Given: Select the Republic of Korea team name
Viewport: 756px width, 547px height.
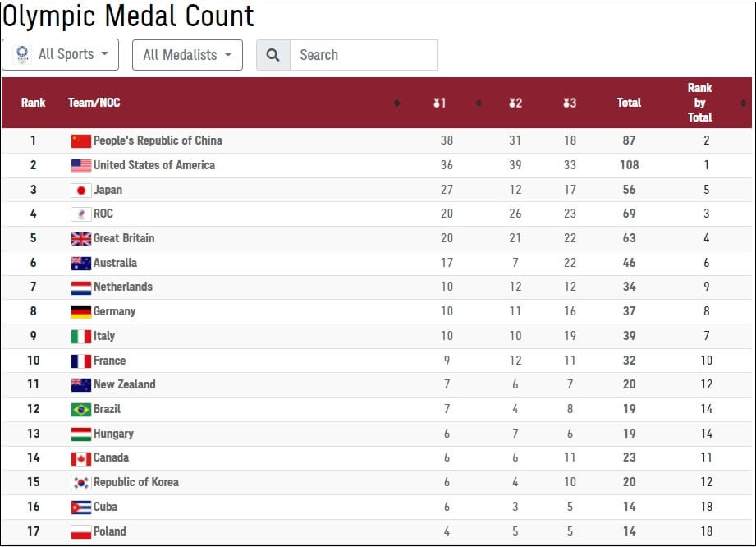Looking at the screenshot, I should coord(136,482).
